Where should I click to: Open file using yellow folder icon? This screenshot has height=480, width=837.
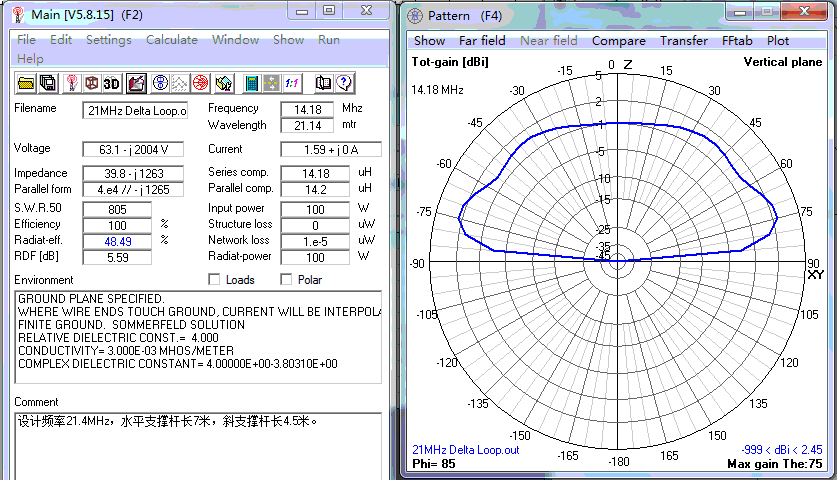click(26, 83)
